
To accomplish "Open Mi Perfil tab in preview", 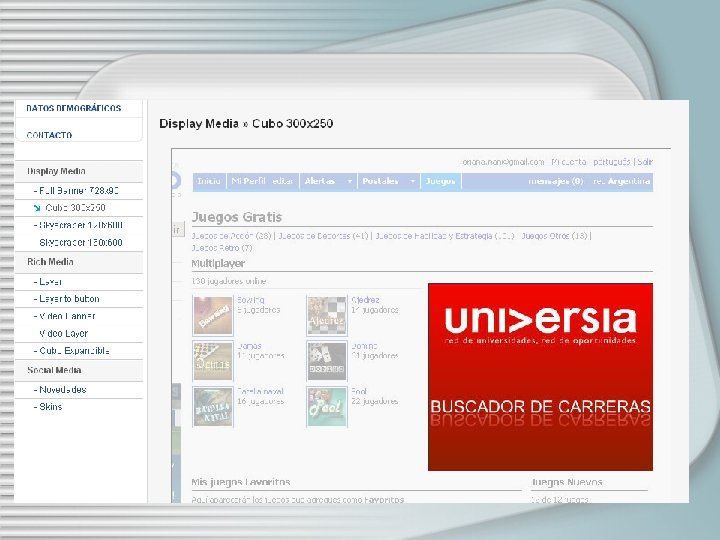I will 248,181.
